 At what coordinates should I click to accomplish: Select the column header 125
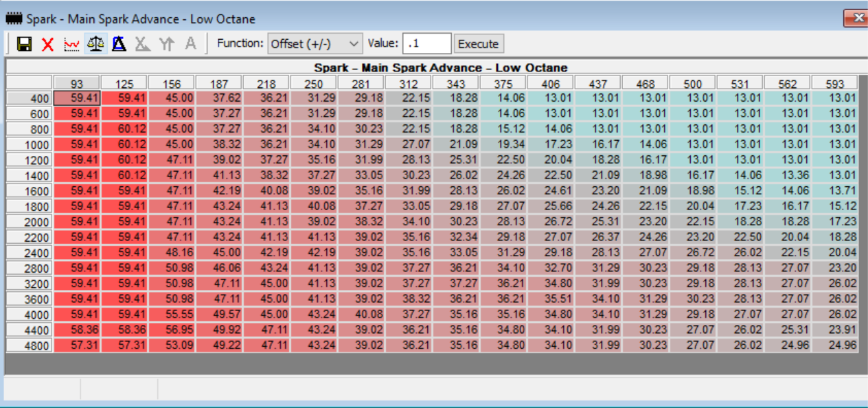(x=124, y=84)
